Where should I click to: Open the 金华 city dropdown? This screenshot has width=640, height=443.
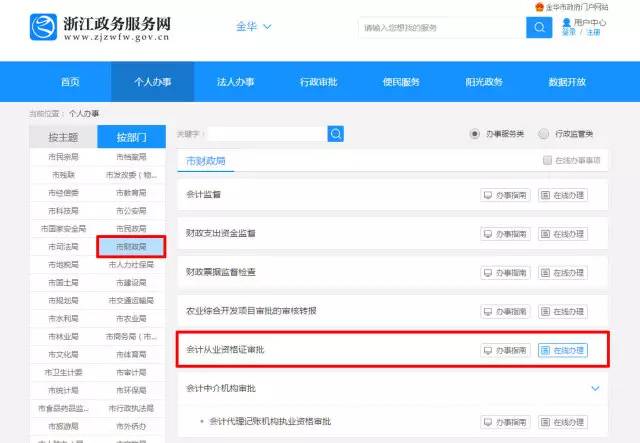tap(253, 27)
